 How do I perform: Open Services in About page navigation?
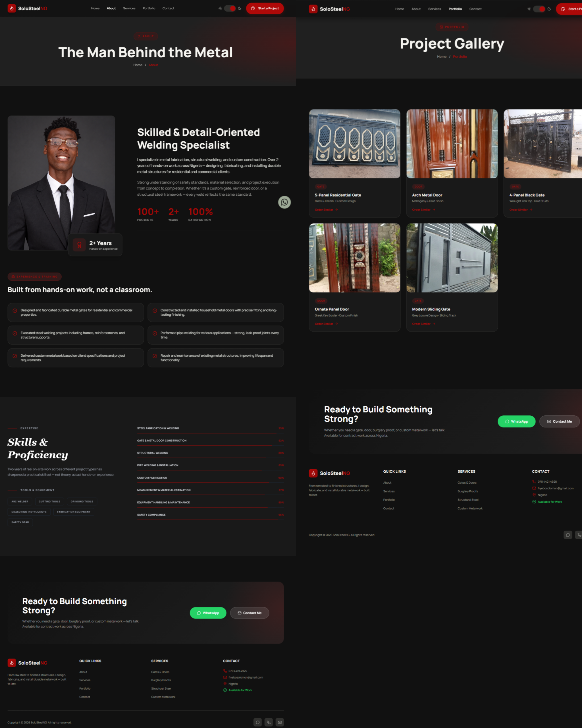(129, 9)
